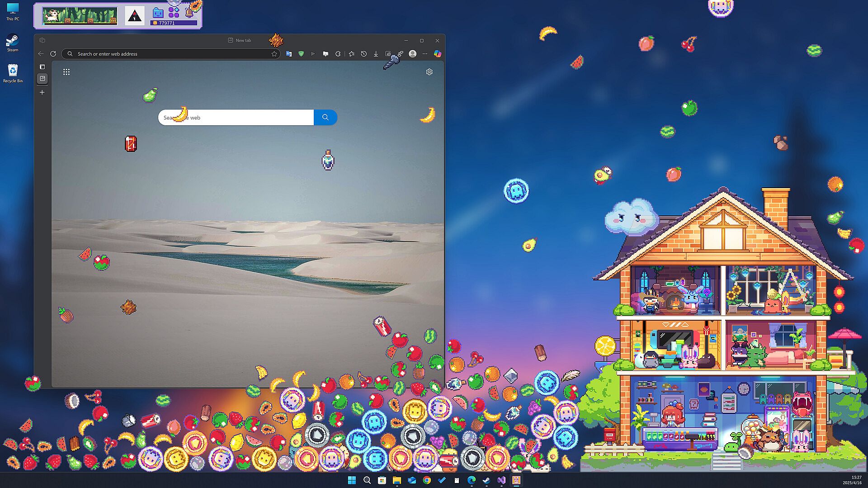Select the New tab title
The width and height of the screenshot is (868, 488).
coord(243,40)
